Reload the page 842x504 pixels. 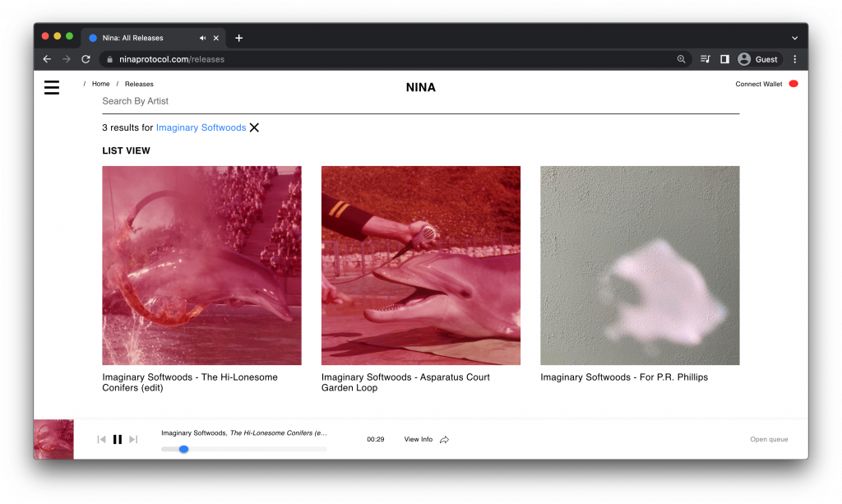86,59
